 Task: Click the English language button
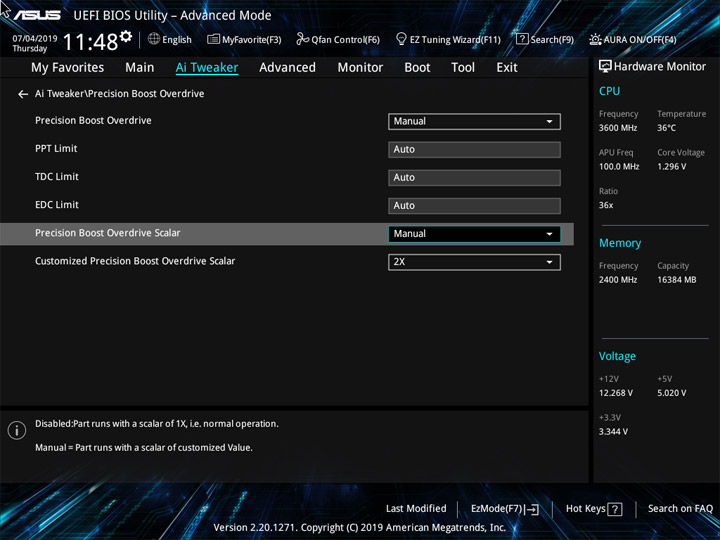pyautogui.click(x=177, y=40)
